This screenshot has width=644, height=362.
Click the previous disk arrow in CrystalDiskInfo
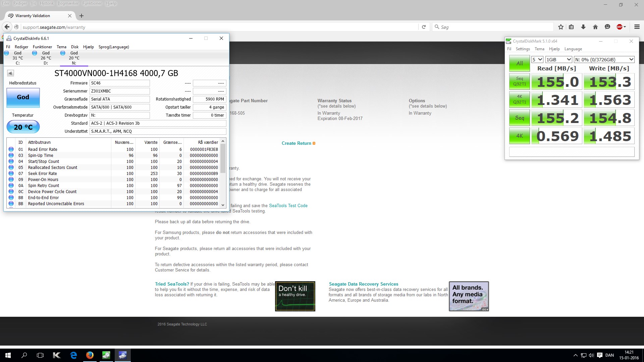[x=10, y=73]
